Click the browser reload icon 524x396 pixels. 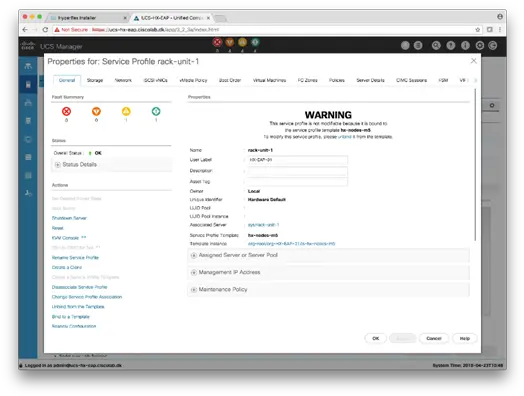[45, 30]
